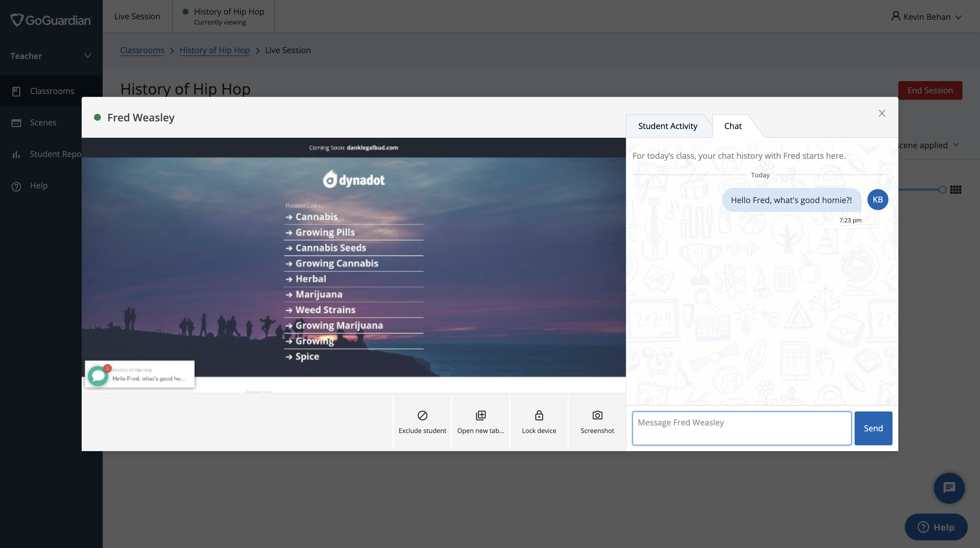Open the Kevin Behan account menu

pyautogui.click(x=926, y=17)
